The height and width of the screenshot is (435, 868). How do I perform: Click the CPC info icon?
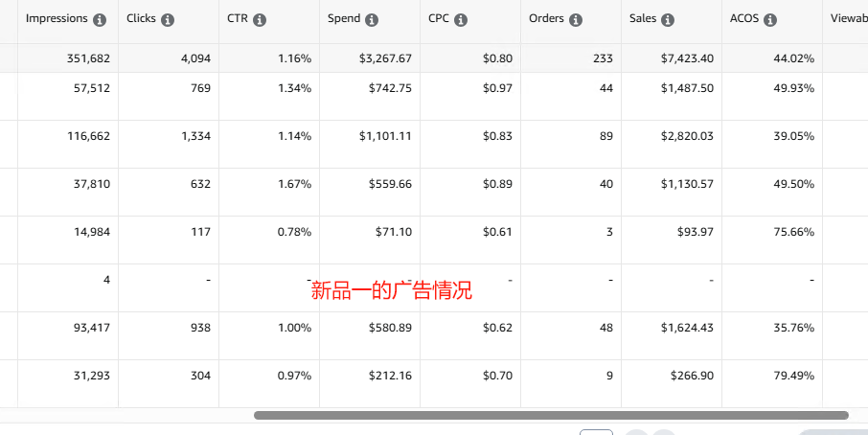(x=461, y=20)
